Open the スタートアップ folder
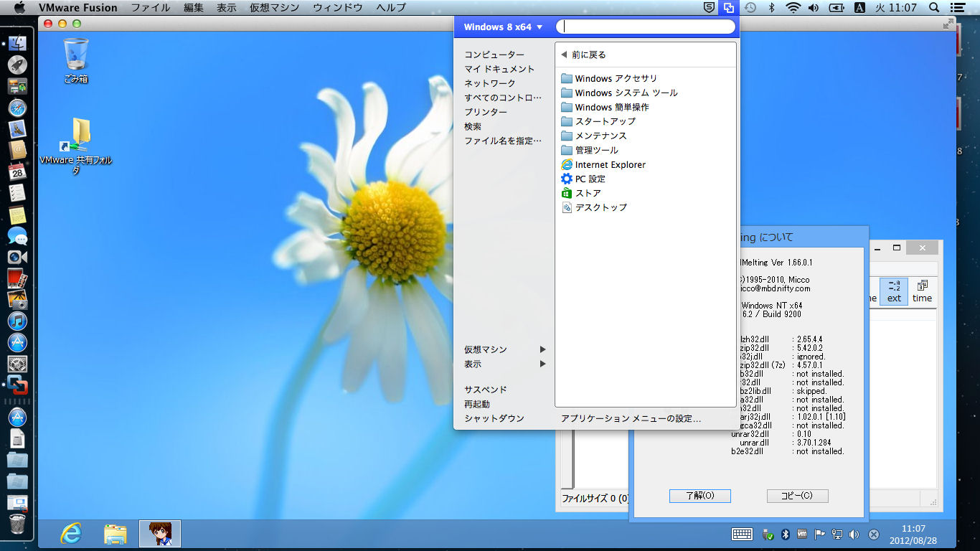Image resolution: width=980 pixels, height=551 pixels. point(598,121)
